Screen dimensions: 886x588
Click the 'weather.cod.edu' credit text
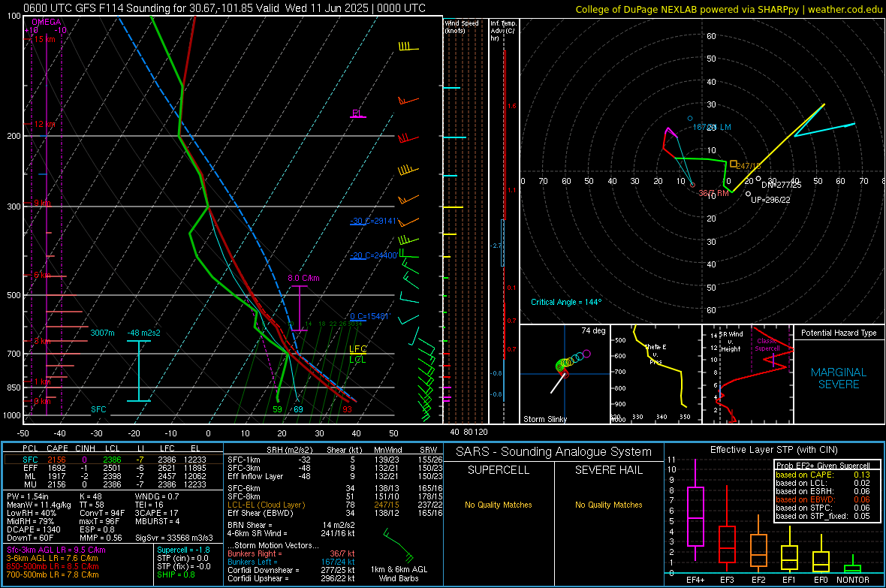pyautogui.click(x=845, y=9)
